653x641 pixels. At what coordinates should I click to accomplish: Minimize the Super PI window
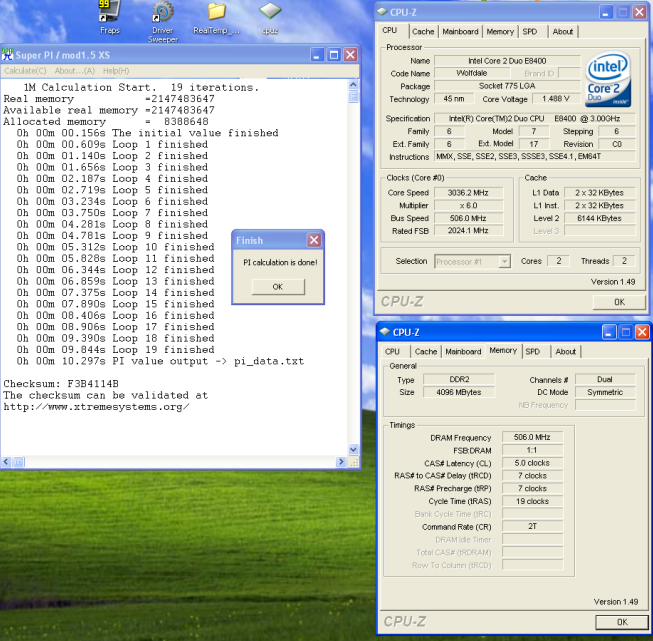[317, 55]
